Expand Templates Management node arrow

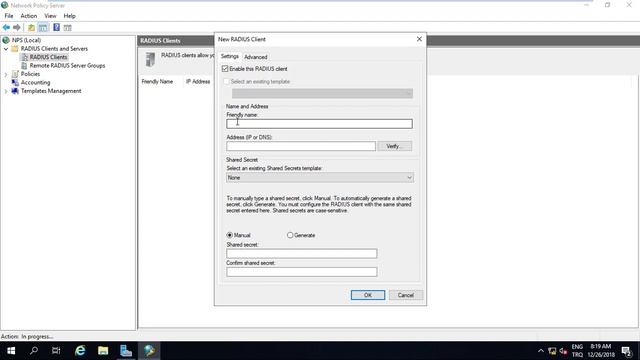(x=6, y=91)
